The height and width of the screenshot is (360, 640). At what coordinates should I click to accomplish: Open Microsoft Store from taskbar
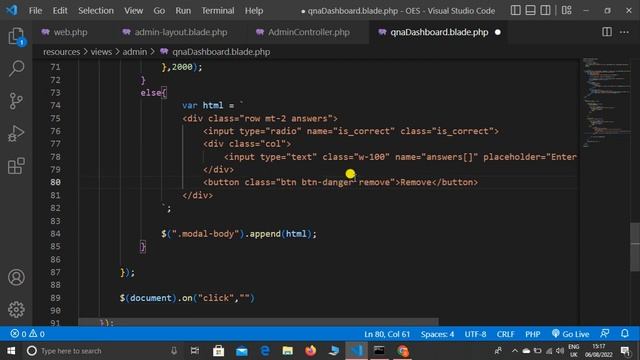(218, 351)
